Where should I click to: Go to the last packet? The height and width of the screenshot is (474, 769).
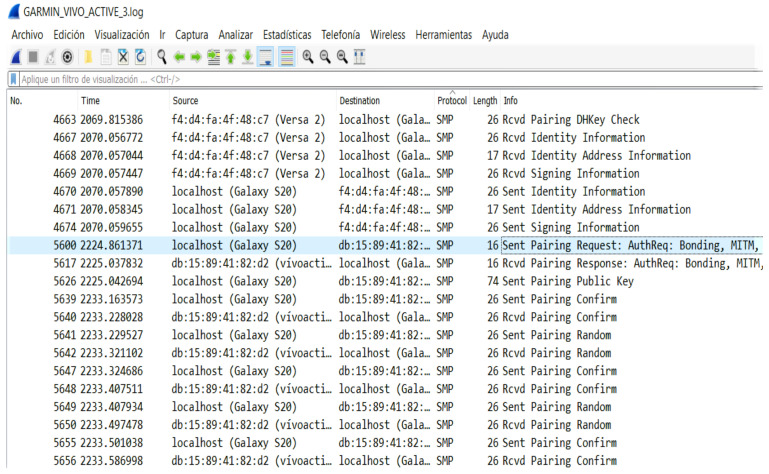[x=248, y=57]
